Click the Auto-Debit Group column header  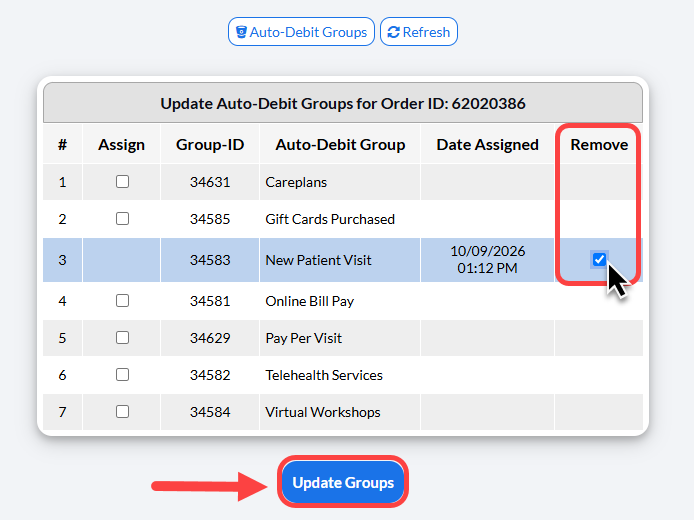(x=340, y=145)
